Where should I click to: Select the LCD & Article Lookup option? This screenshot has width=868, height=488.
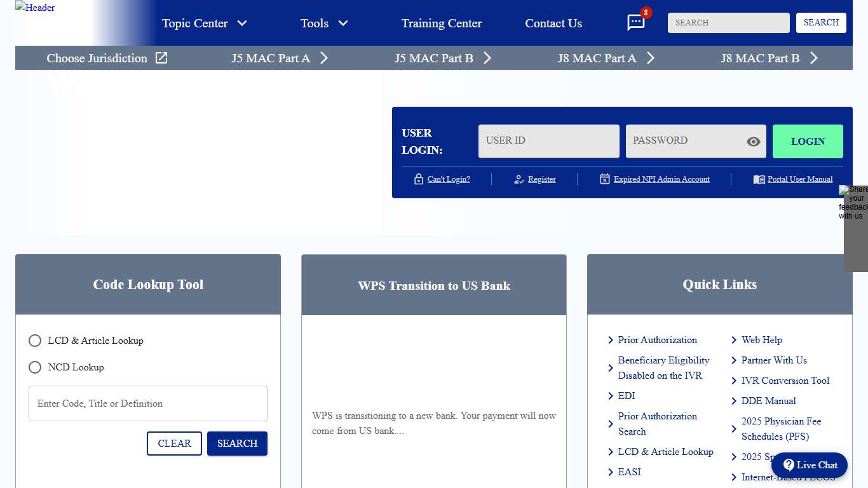35,341
